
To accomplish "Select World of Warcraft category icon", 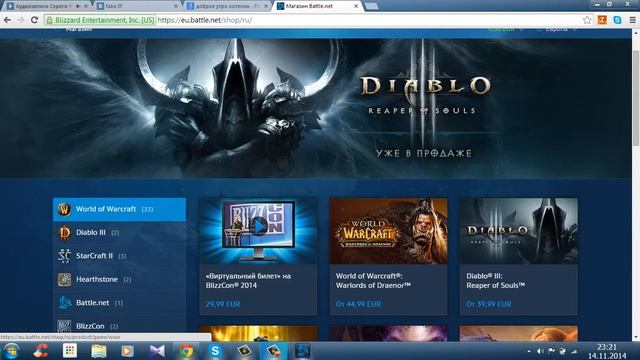I will pos(64,209).
